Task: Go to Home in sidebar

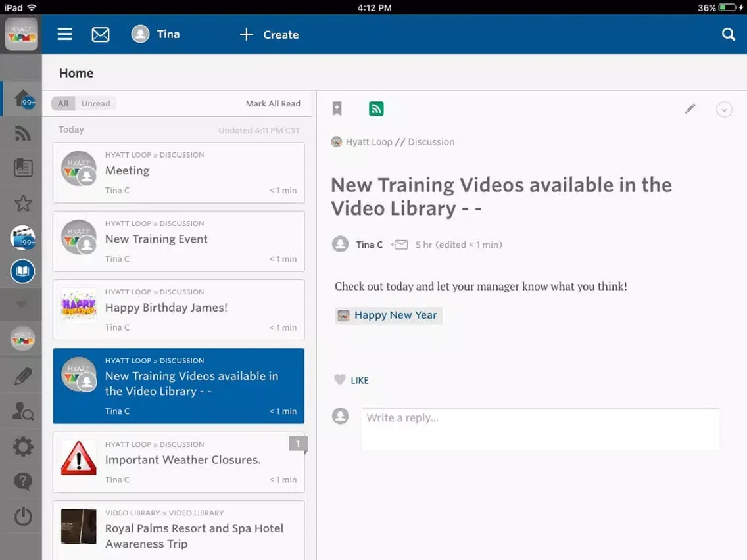Action: click(x=23, y=99)
